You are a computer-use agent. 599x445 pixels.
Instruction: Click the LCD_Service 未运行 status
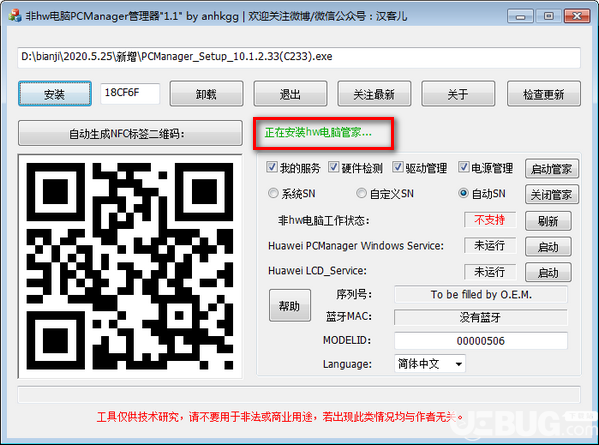pyautogui.click(x=490, y=272)
